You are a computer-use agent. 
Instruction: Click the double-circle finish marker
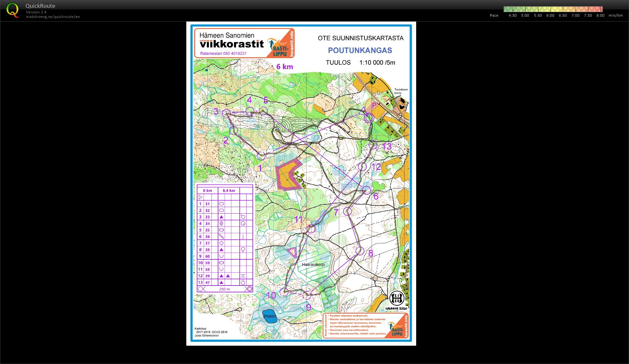pos(369,118)
